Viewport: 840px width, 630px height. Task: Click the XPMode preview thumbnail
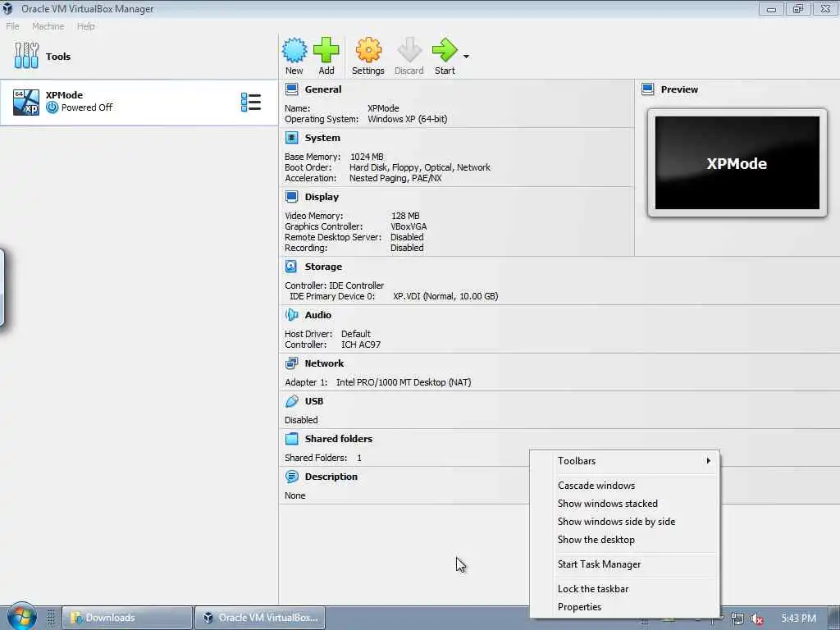point(737,163)
